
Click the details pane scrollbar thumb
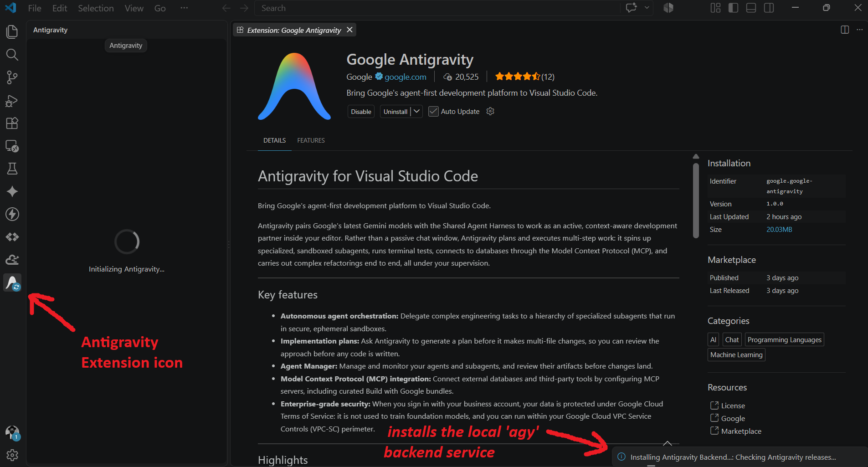pos(696,200)
